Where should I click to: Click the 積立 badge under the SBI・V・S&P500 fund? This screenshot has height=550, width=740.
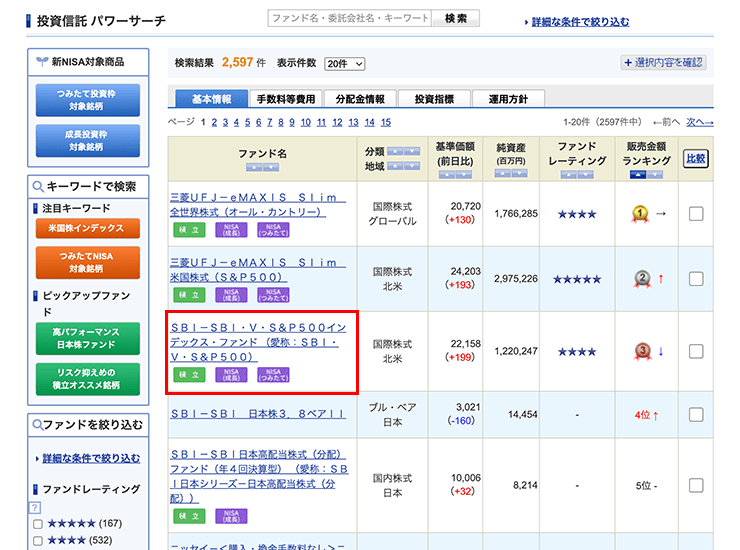(184, 375)
